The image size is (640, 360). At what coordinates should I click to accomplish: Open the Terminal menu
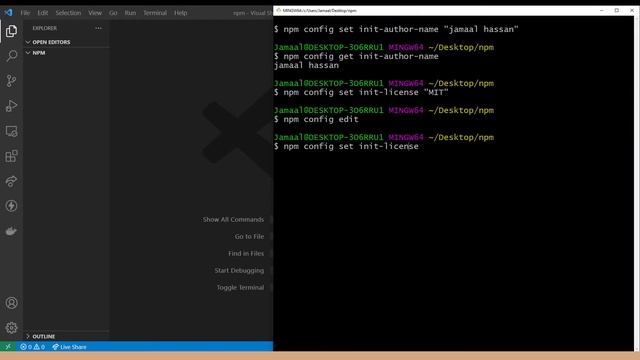click(x=155, y=13)
